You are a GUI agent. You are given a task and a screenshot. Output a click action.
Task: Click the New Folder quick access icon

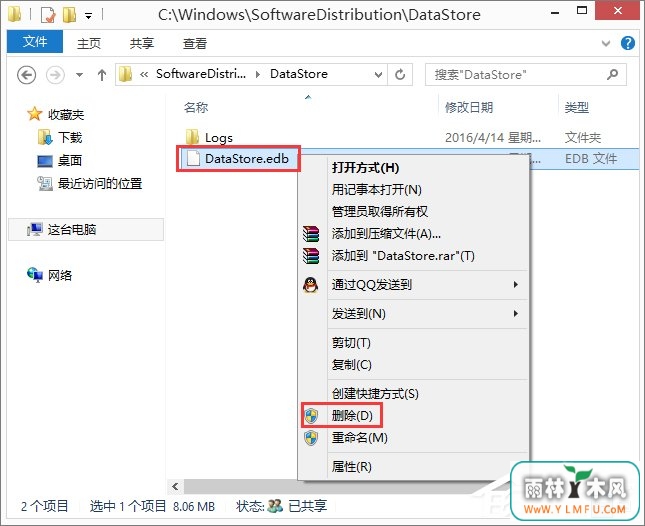tap(70, 15)
